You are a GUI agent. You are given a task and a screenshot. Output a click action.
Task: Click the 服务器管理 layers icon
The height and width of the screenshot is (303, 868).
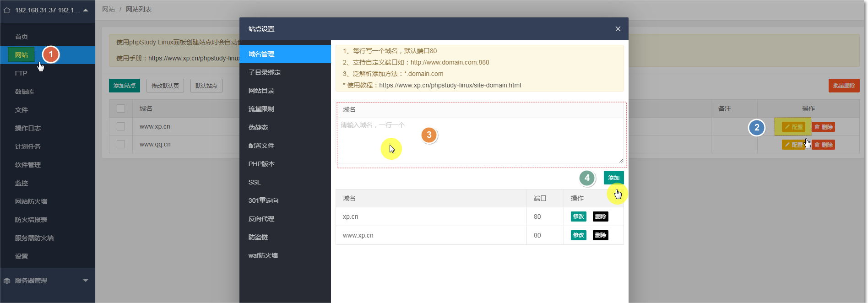tap(7, 281)
